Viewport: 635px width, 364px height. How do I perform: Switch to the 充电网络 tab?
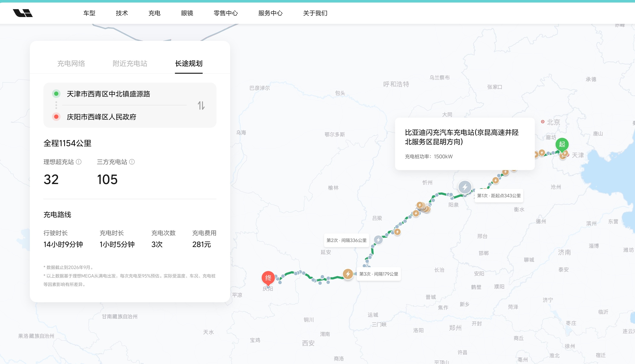click(x=71, y=63)
